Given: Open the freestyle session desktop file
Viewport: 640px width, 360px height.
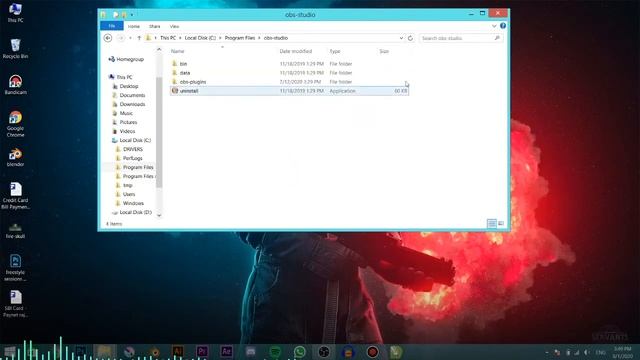Looking at the screenshot, I should coord(16,267).
